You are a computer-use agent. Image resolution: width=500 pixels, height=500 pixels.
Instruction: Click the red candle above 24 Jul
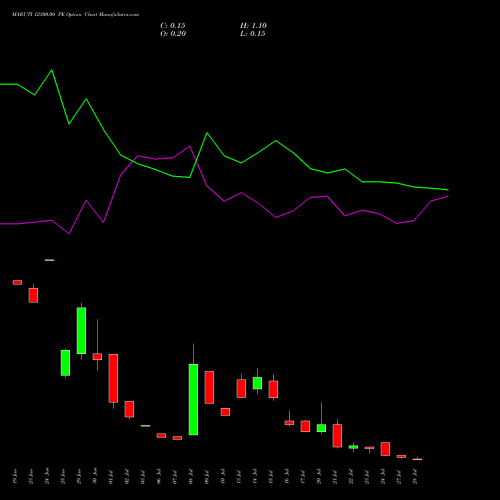[x=385, y=449]
